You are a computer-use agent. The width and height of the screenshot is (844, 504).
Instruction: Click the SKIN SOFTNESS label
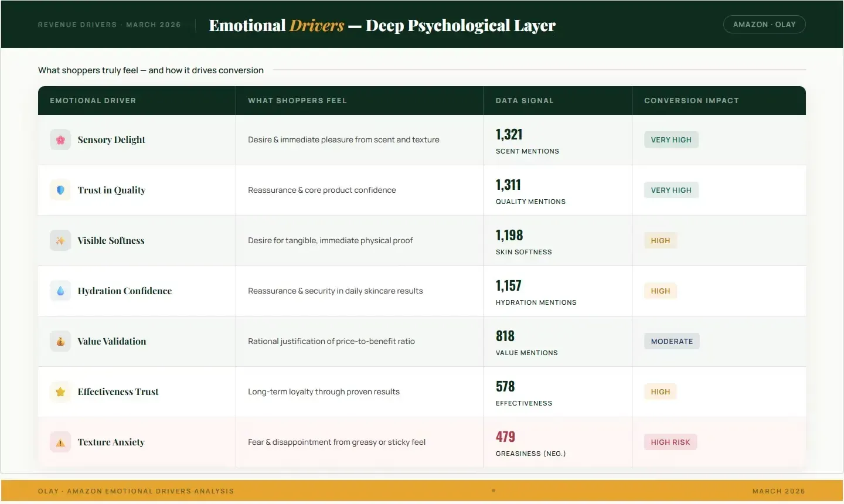(524, 252)
